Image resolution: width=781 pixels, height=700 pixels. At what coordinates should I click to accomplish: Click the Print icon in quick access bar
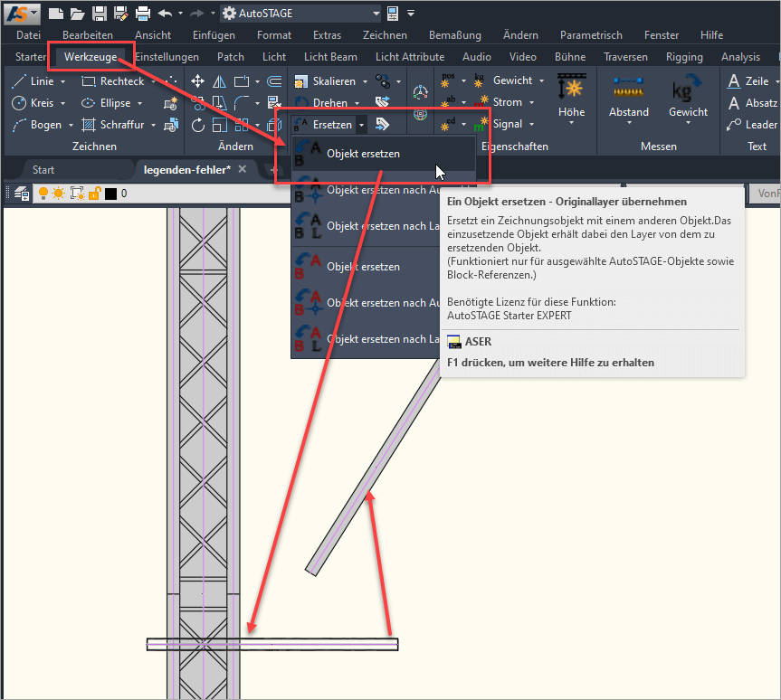coord(142,14)
